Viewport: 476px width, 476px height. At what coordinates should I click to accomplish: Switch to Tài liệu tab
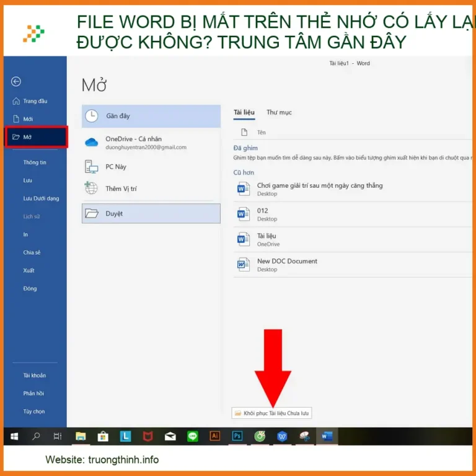(x=244, y=113)
